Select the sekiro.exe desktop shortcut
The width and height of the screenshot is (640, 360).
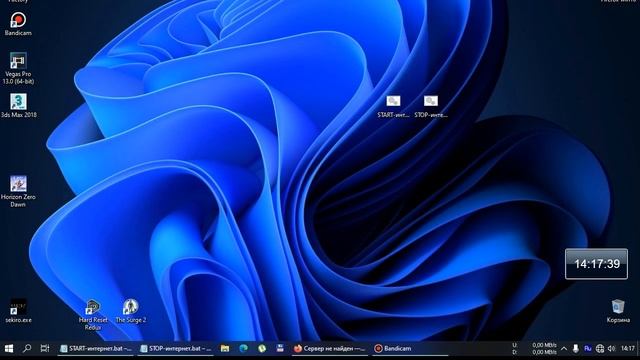[18, 311]
